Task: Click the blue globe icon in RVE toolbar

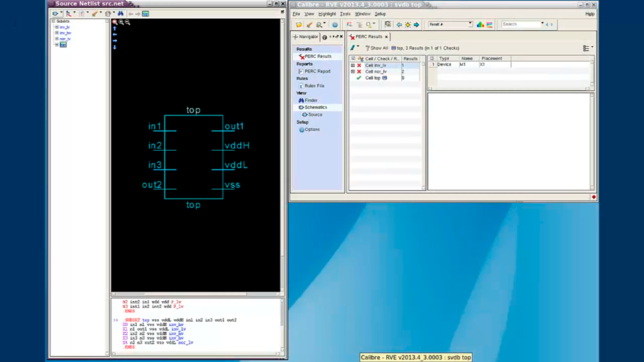Action: [x=335, y=25]
